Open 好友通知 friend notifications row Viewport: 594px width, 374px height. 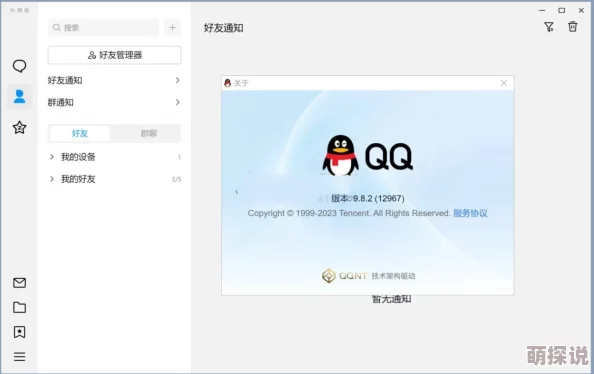pos(114,80)
